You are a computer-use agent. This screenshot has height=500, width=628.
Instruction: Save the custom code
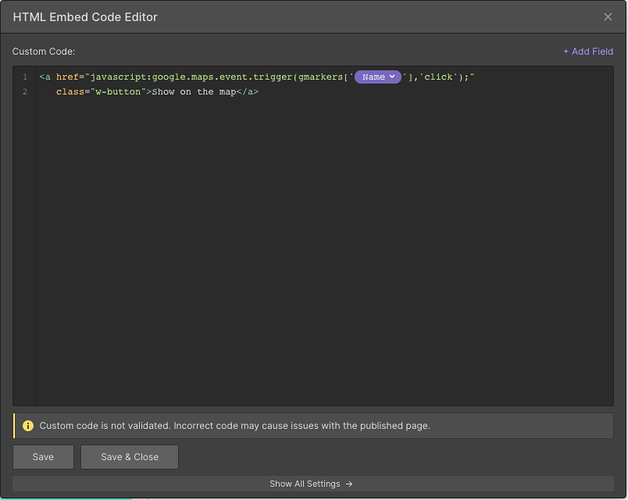point(43,457)
